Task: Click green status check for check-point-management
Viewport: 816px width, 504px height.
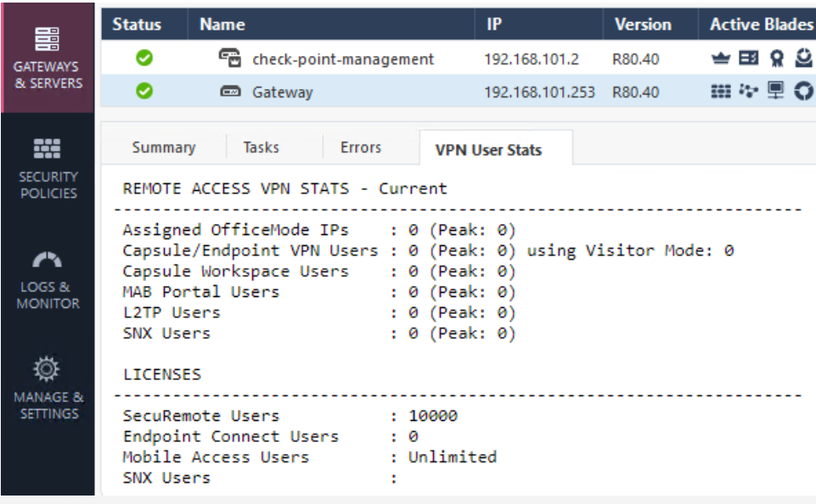Action: [144, 58]
